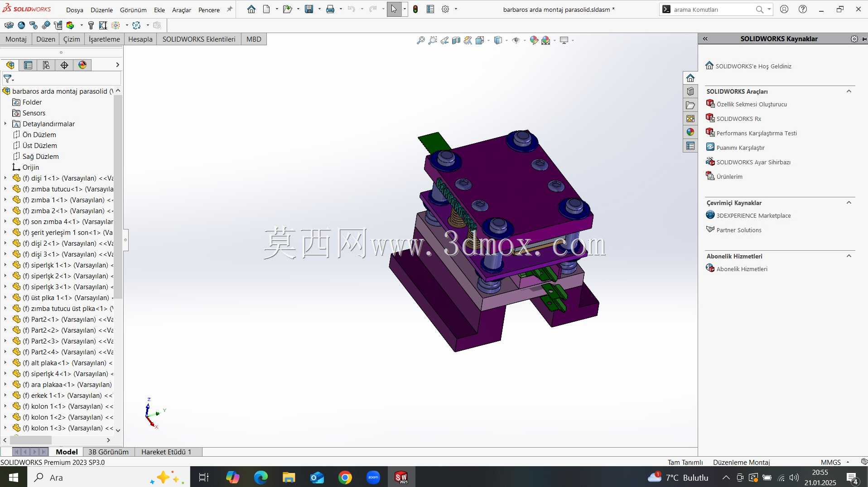The height and width of the screenshot is (487, 868).
Task: Open dropdown arrow next to Select tool
Action: click(x=405, y=9)
